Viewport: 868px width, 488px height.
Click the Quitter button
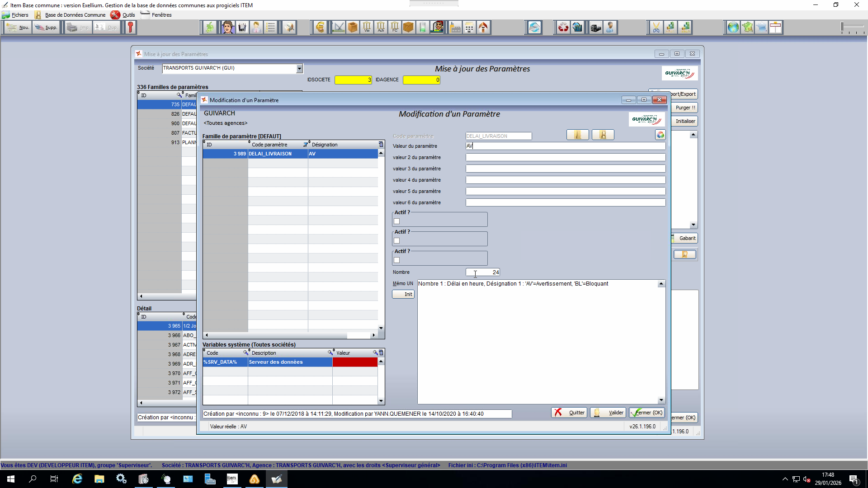coord(569,413)
